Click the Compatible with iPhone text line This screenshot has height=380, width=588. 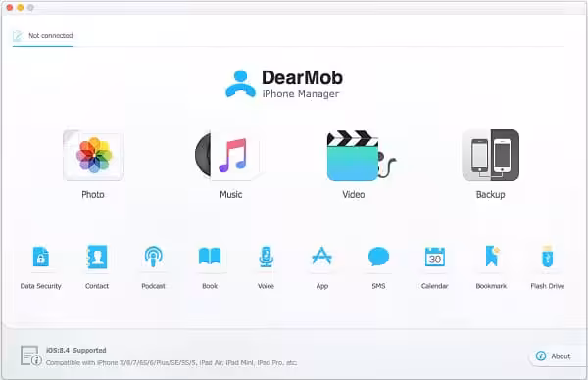pyautogui.click(x=171, y=362)
